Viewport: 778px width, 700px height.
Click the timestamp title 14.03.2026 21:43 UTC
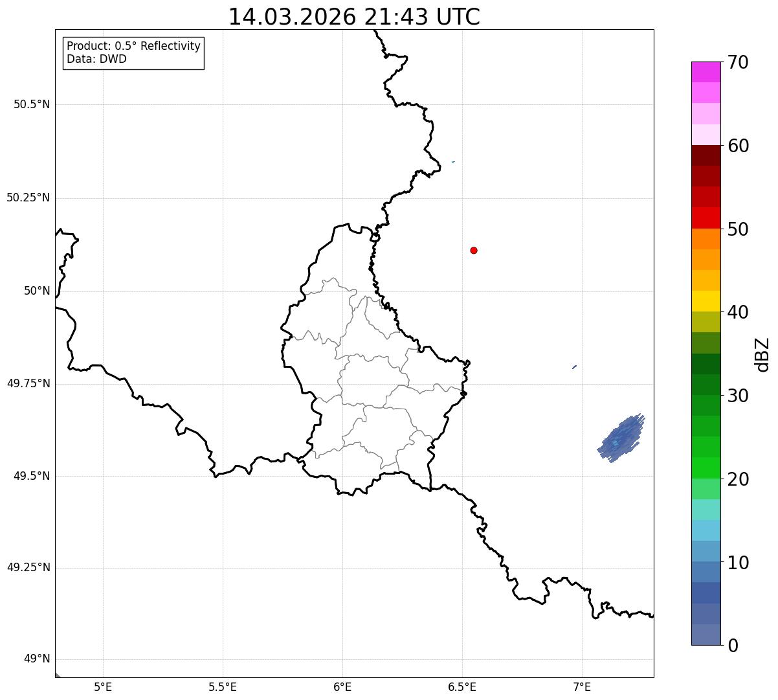click(354, 17)
